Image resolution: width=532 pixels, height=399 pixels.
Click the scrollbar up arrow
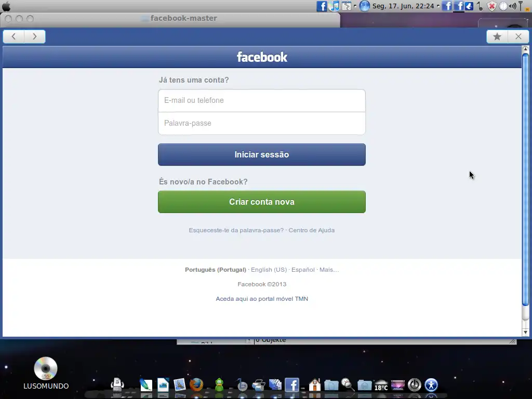525,49
